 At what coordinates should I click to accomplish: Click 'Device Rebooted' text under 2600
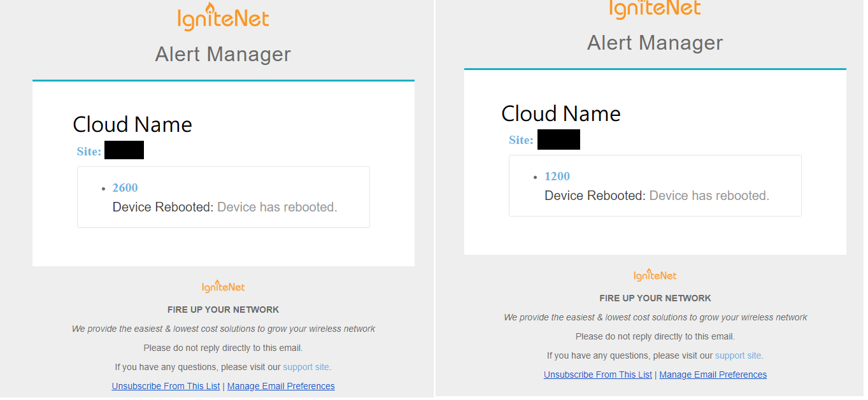(163, 207)
